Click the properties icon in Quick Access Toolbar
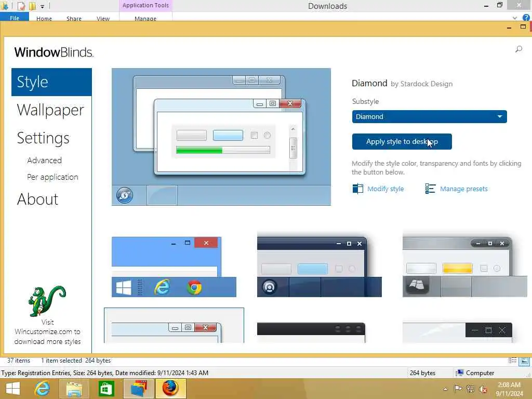Image resolution: width=532 pixels, height=399 pixels. [x=21, y=6]
